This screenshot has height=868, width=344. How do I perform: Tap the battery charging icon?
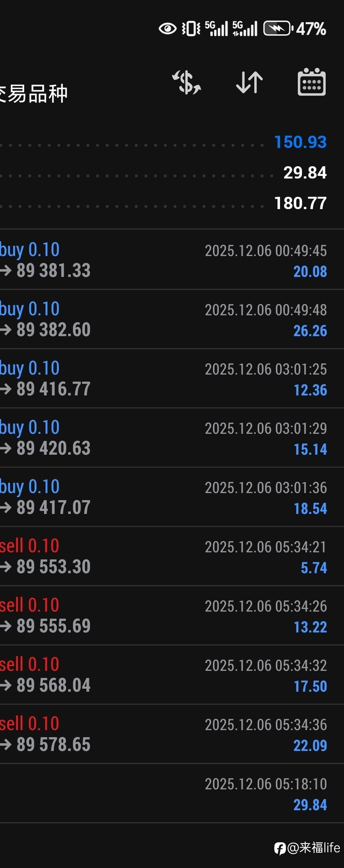click(x=277, y=29)
